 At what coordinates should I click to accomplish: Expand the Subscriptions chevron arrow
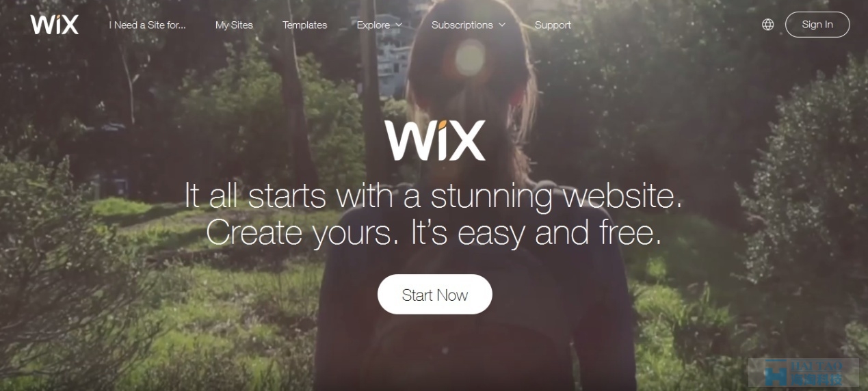point(502,25)
